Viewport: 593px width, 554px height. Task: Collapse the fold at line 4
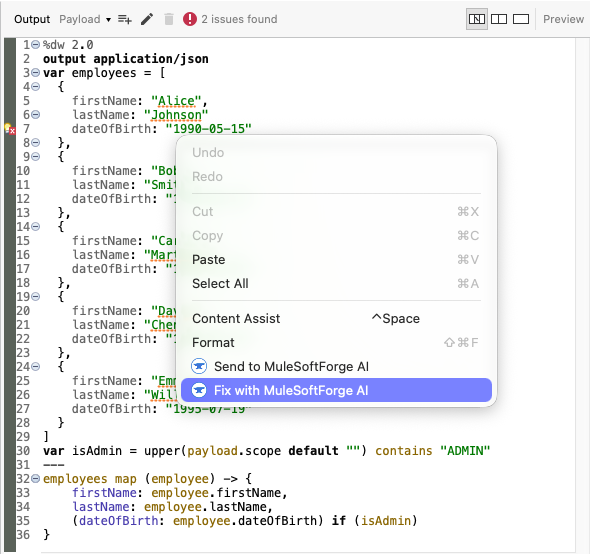pyautogui.click(x=36, y=87)
